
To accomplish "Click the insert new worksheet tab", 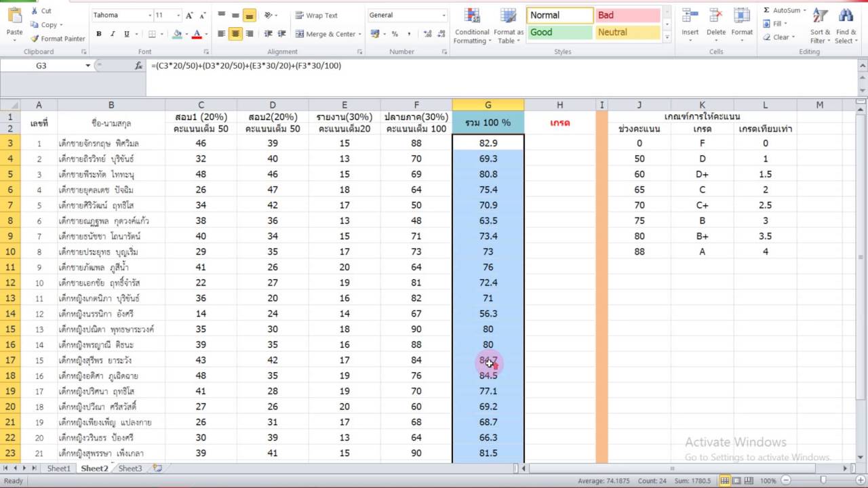I will pos(157,468).
